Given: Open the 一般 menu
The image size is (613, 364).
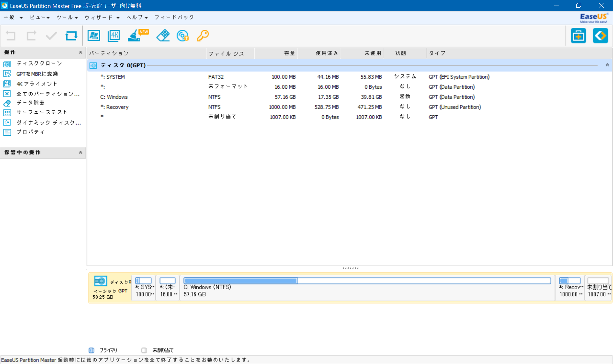Looking at the screenshot, I should [13, 17].
